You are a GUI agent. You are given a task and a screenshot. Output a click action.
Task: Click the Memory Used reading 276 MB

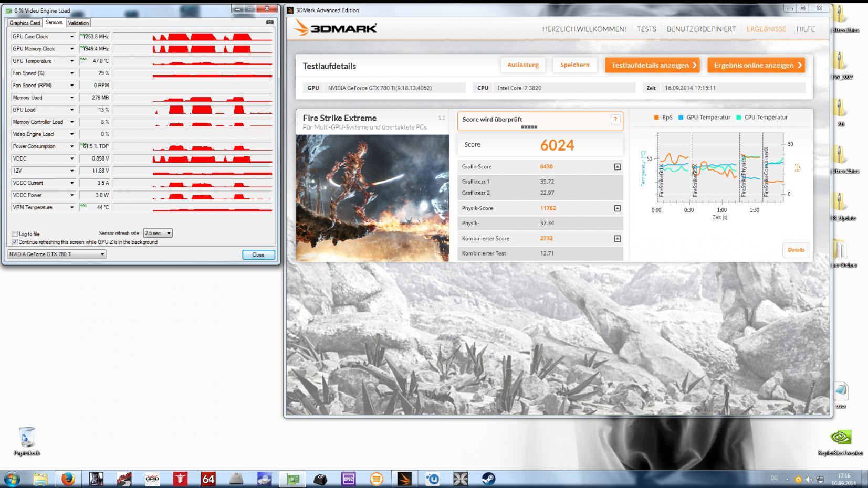coord(95,98)
